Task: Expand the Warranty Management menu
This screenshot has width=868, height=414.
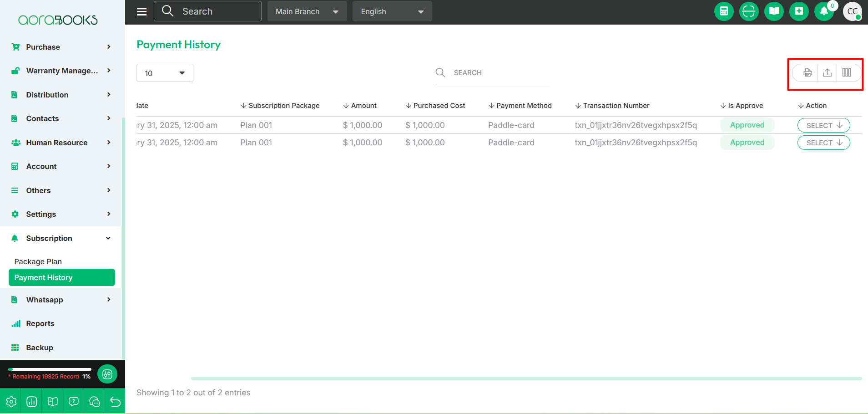Action: click(61, 71)
